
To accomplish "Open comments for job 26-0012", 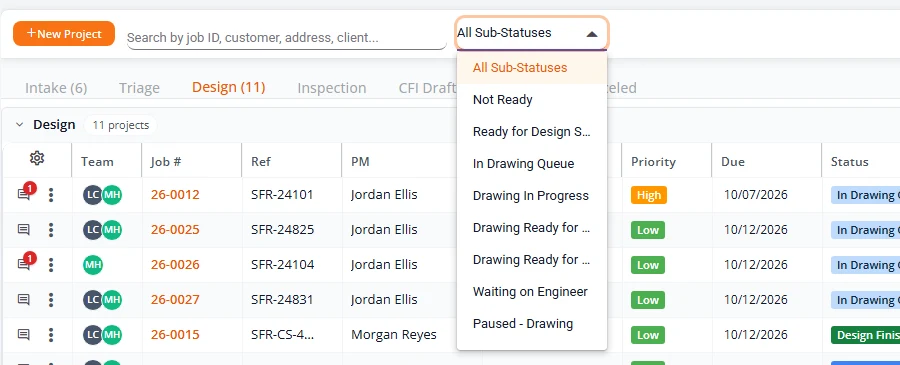I will tap(24, 195).
